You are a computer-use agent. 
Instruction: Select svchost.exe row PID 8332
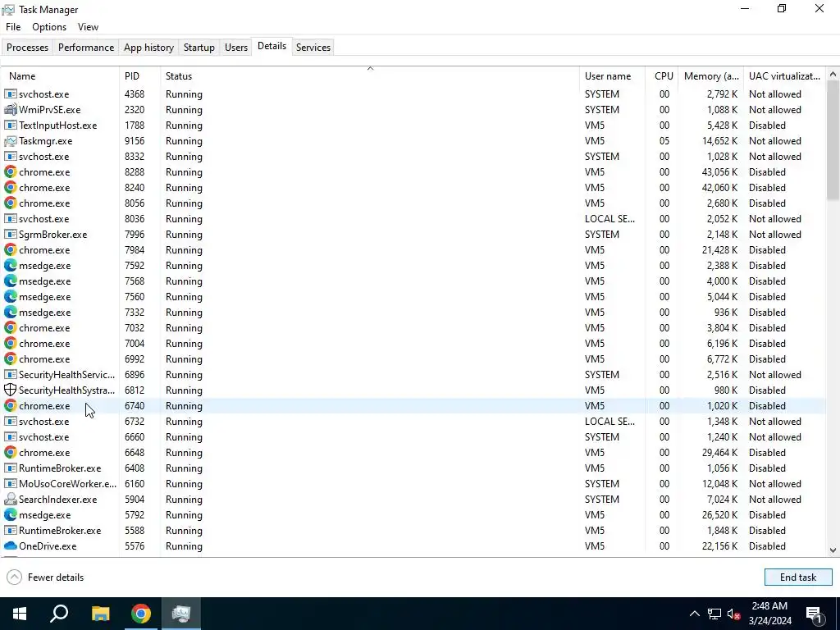click(x=413, y=157)
